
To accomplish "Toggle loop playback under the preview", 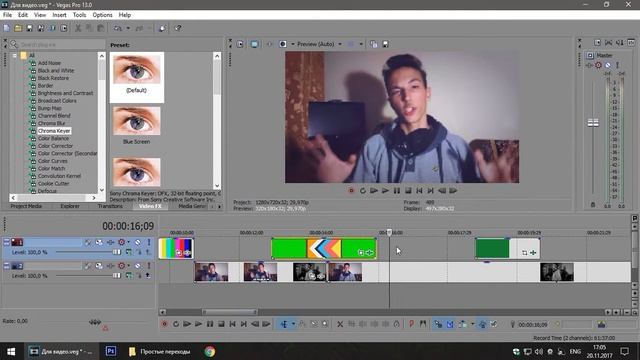I will click(x=362, y=191).
